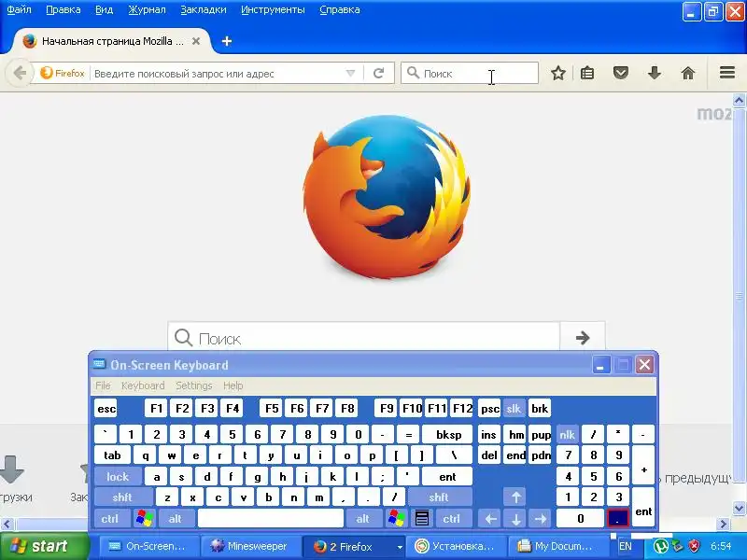
Task: Open the Правка menu
Action: click(63, 9)
